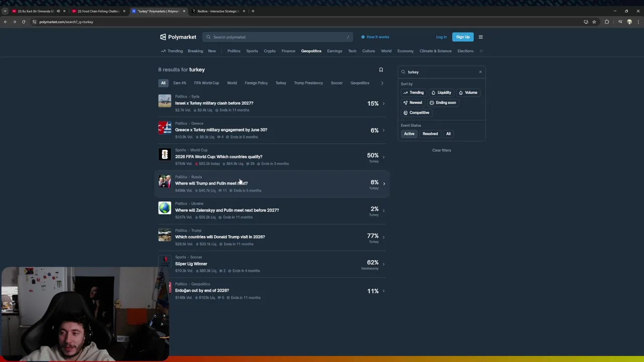Expand the Donald Trump visit 77% chevron
This screenshot has height=362, width=644.
pos(383,237)
